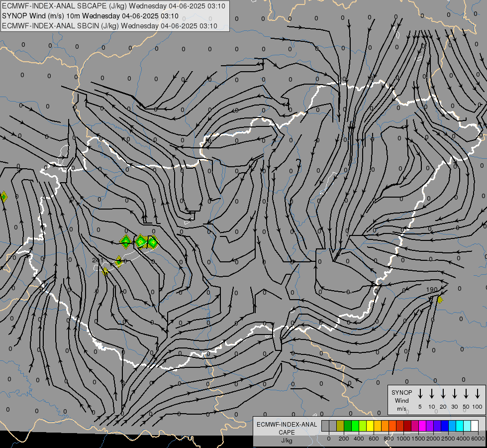Click the wind arrow above the 30 m/s label

tap(454, 393)
